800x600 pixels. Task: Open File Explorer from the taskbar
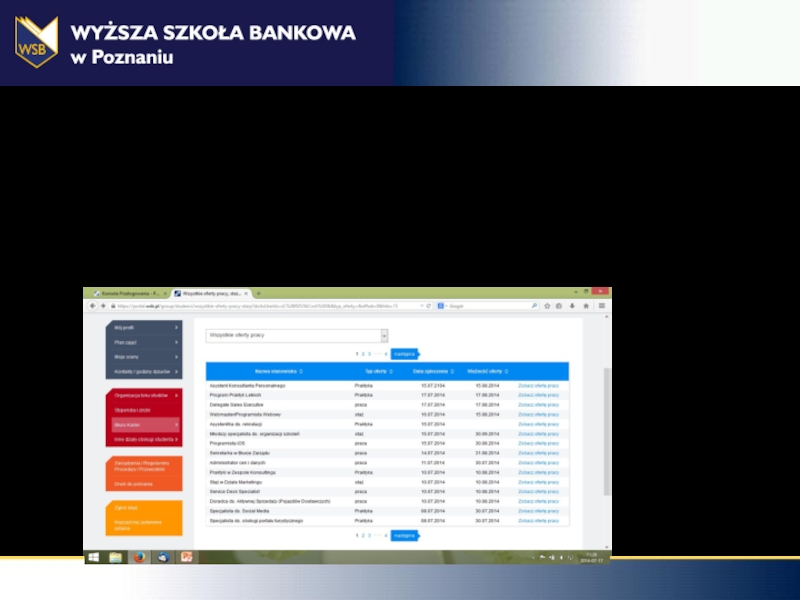click(x=115, y=557)
